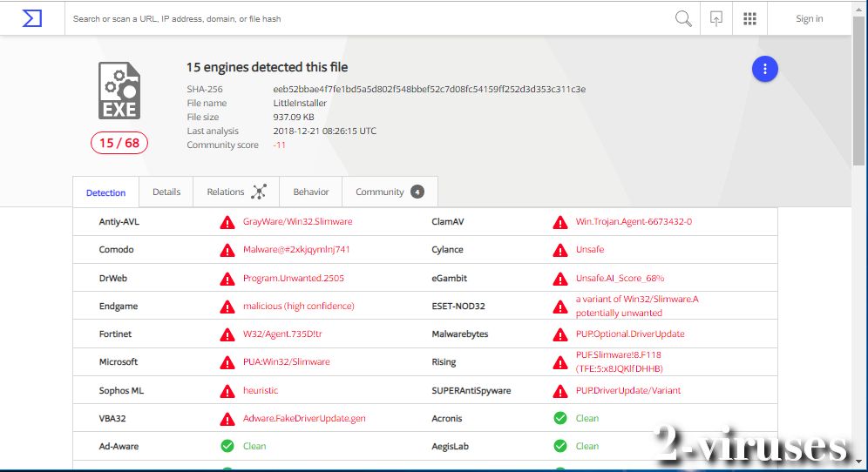Screen dimensions: 868x472
Task: Click the Antiy-AVL warning triangle icon
Action: tap(227, 222)
